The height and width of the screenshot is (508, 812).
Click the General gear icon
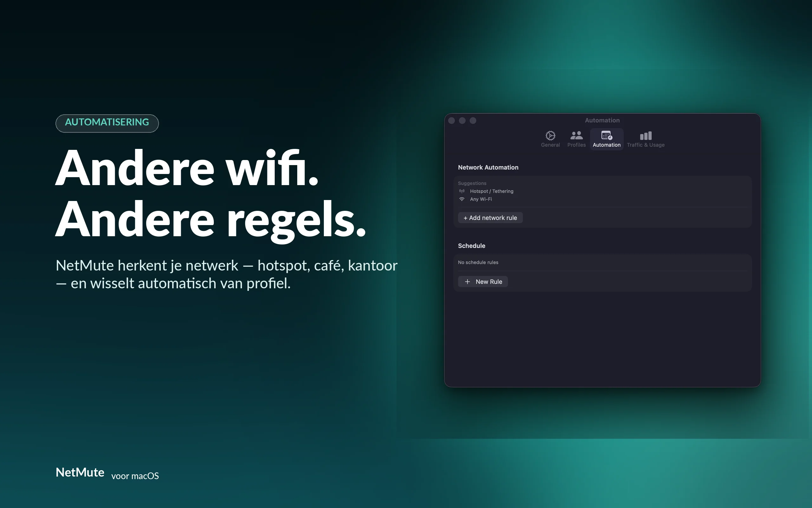pyautogui.click(x=550, y=135)
